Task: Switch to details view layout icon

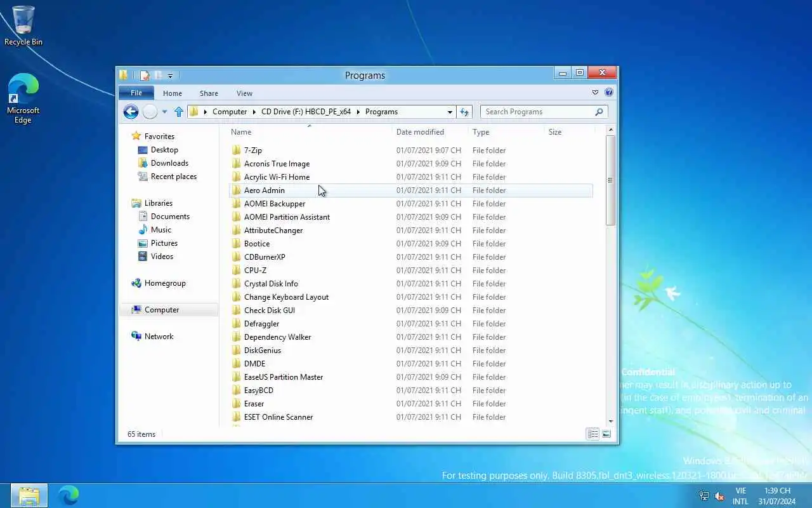Action: (x=593, y=434)
